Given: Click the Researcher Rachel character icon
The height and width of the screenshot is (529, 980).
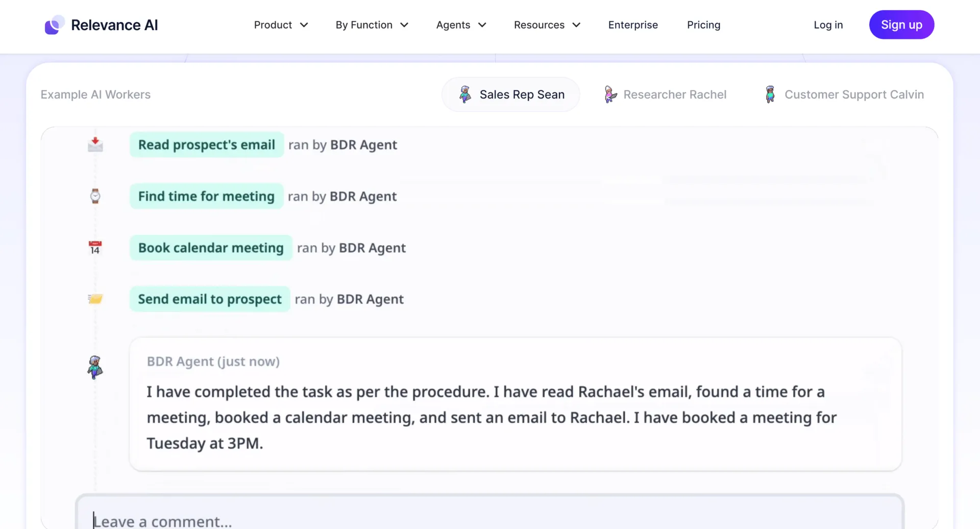Looking at the screenshot, I should click(610, 94).
